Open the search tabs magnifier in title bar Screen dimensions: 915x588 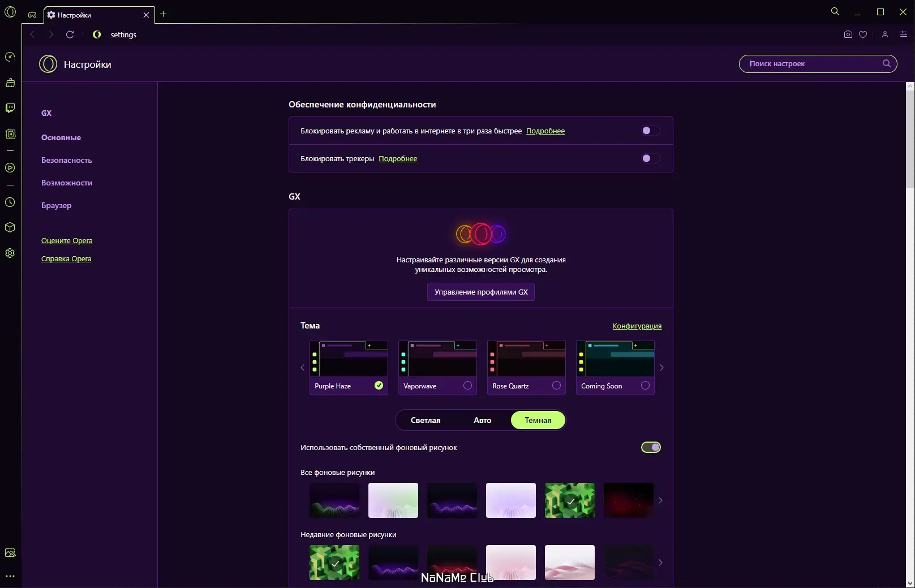(x=835, y=11)
